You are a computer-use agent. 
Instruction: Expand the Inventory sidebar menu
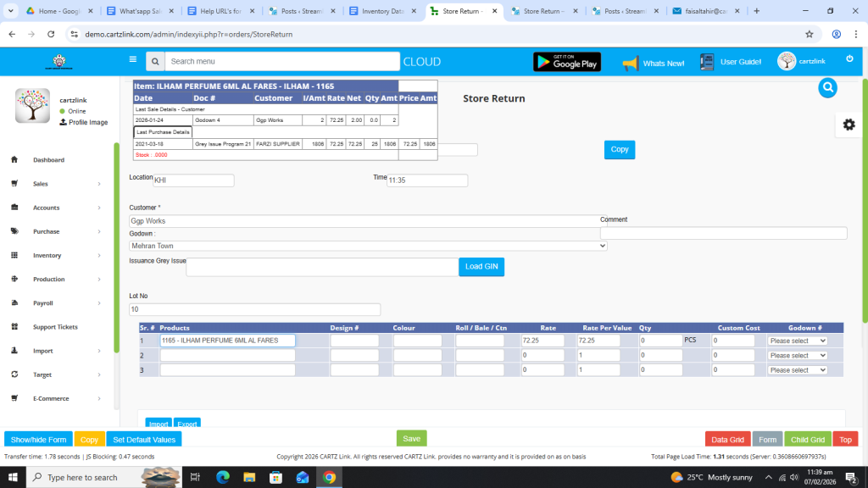[x=55, y=255]
